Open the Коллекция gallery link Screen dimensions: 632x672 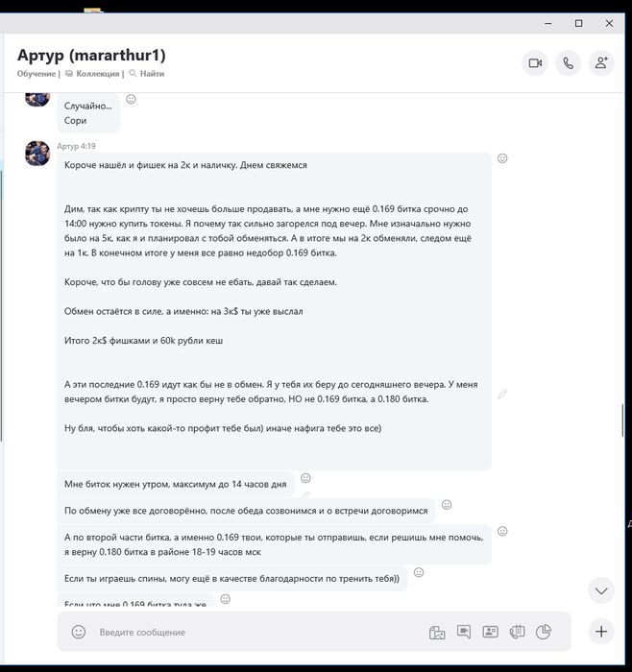pos(98,74)
